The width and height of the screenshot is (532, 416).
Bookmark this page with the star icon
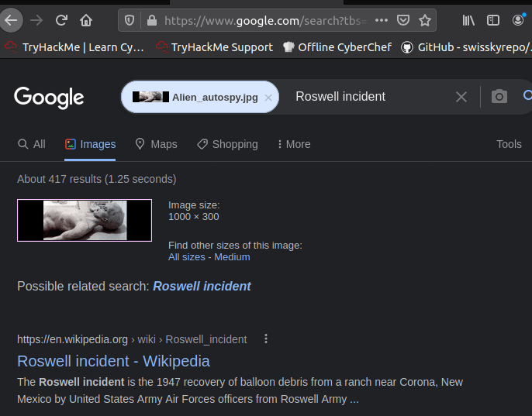[424, 20]
